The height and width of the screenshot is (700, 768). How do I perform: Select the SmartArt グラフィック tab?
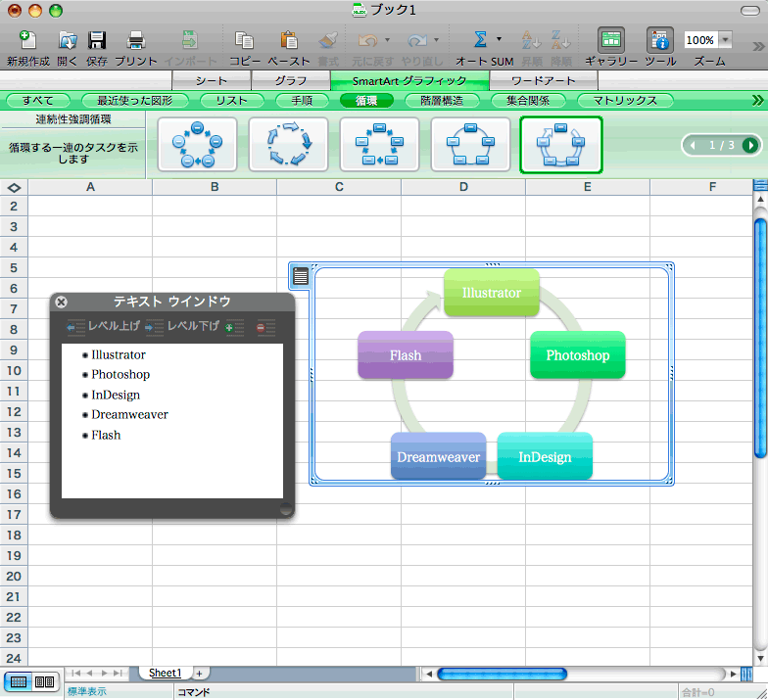[409, 80]
